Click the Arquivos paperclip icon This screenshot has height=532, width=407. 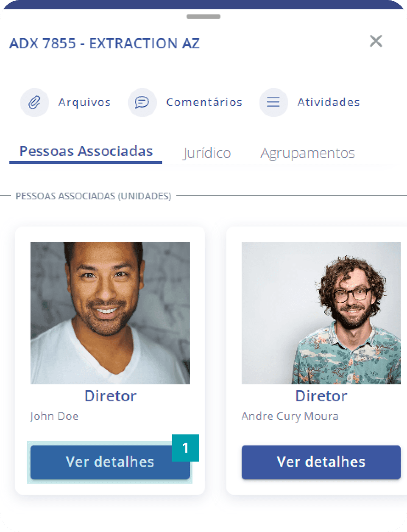[34, 102]
